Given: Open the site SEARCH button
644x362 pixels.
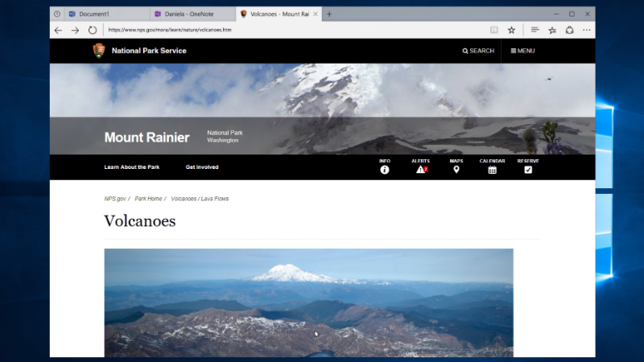Looking at the screenshot, I should [x=478, y=51].
